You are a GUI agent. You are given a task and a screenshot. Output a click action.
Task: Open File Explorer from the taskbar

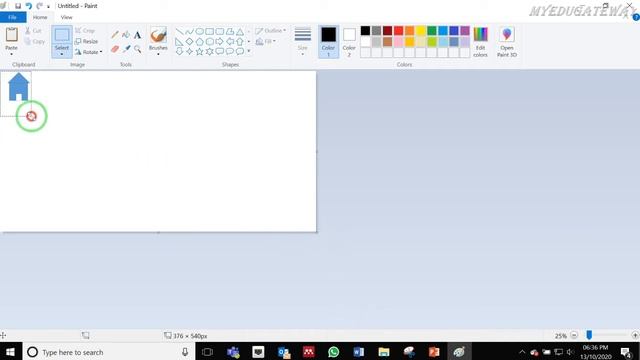coord(384,352)
